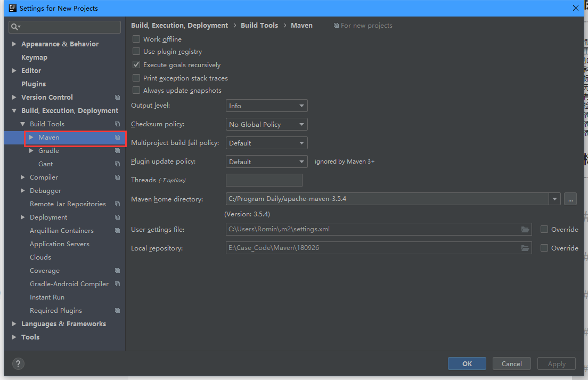This screenshot has width=588, height=380.
Task: Click the User settings file path field
Action: pyautogui.click(x=379, y=229)
